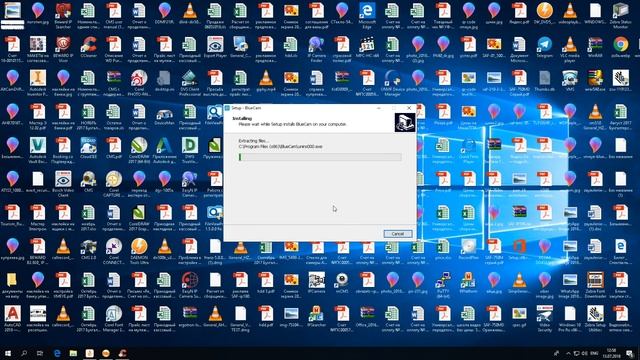Open the Thumbs.db file icon
Viewport: 640px width, 360px height.
click(x=544, y=82)
